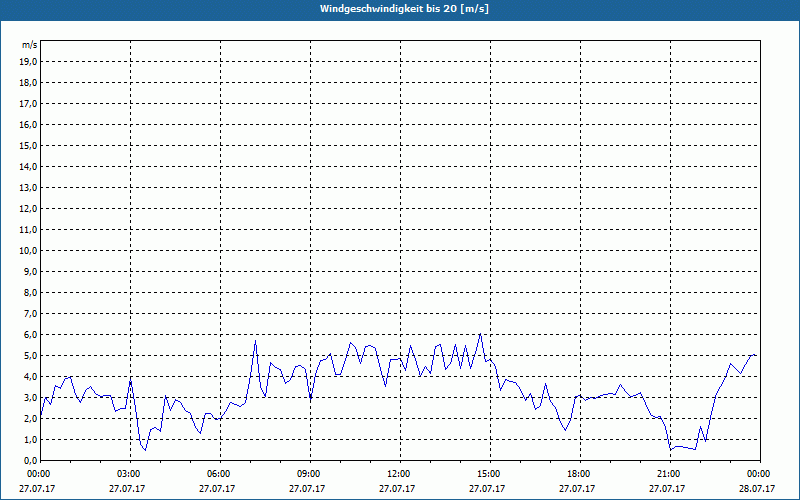This screenshot has height=500, width=800.
Task: Select the date label 28.07.17
Action: click(x=757, y=488)
